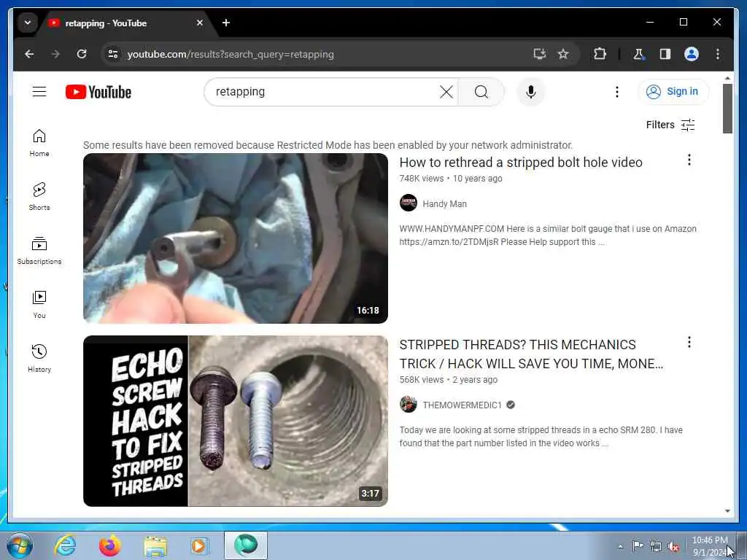Go back in browser history

tap(29, 54)
